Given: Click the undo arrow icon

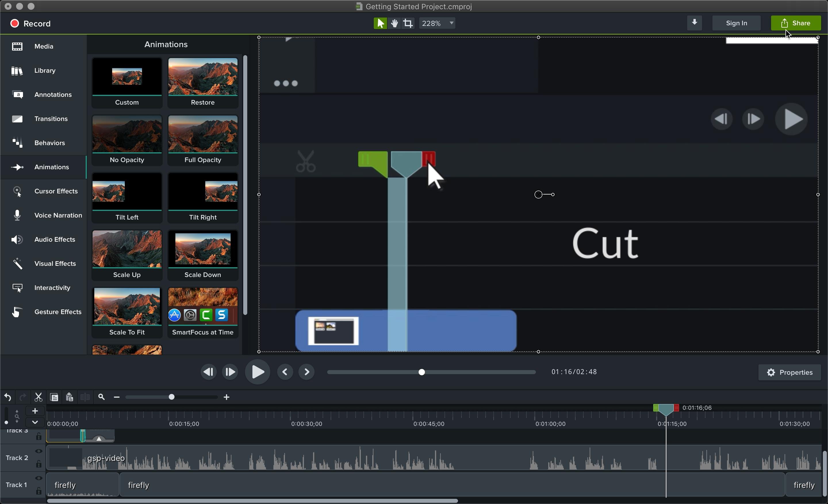Looking at the screenshot, I should click(8, 397).
